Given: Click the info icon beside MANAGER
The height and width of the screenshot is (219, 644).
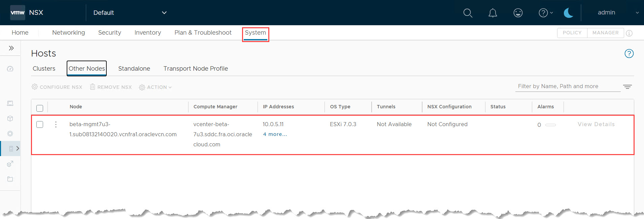Looking at the screenshot, I should 629,33.
